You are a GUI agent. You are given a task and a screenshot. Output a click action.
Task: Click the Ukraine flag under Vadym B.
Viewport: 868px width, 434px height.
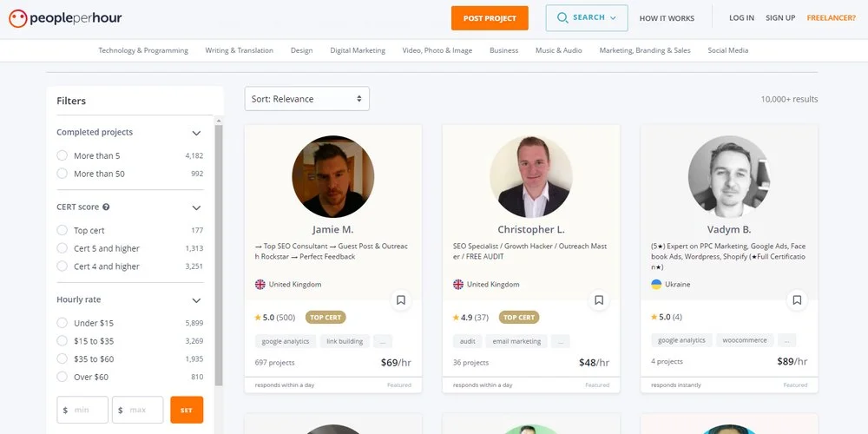coord(656,285)
